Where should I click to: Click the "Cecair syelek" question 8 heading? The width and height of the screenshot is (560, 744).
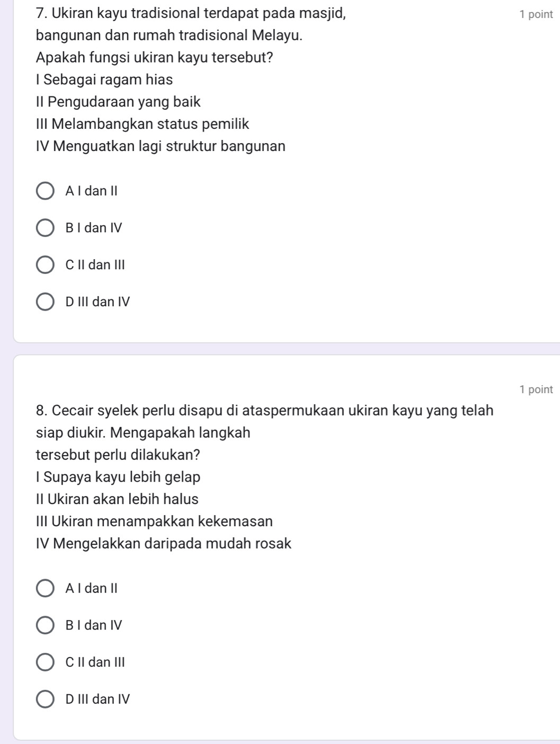[x=265, y=411]
